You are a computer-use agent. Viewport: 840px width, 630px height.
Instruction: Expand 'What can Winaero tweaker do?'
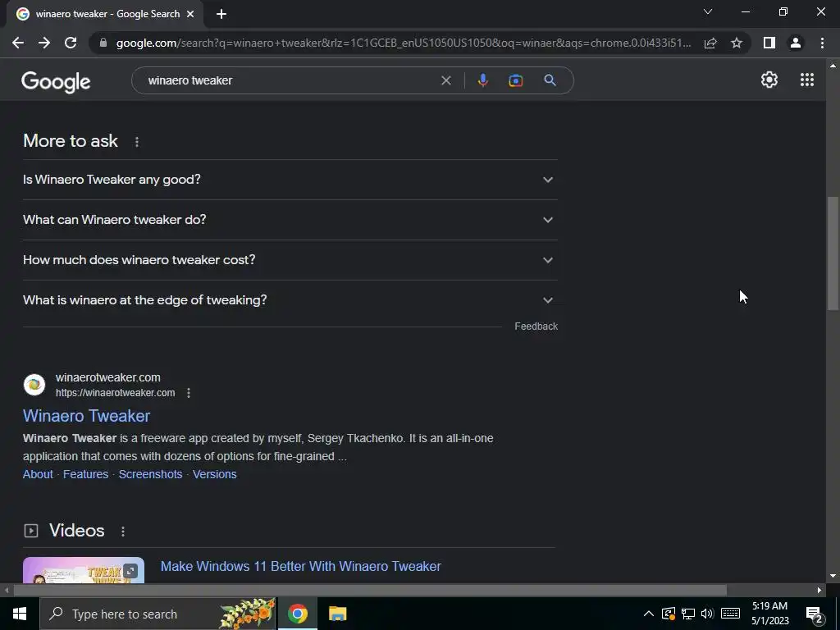pos(290,220)
